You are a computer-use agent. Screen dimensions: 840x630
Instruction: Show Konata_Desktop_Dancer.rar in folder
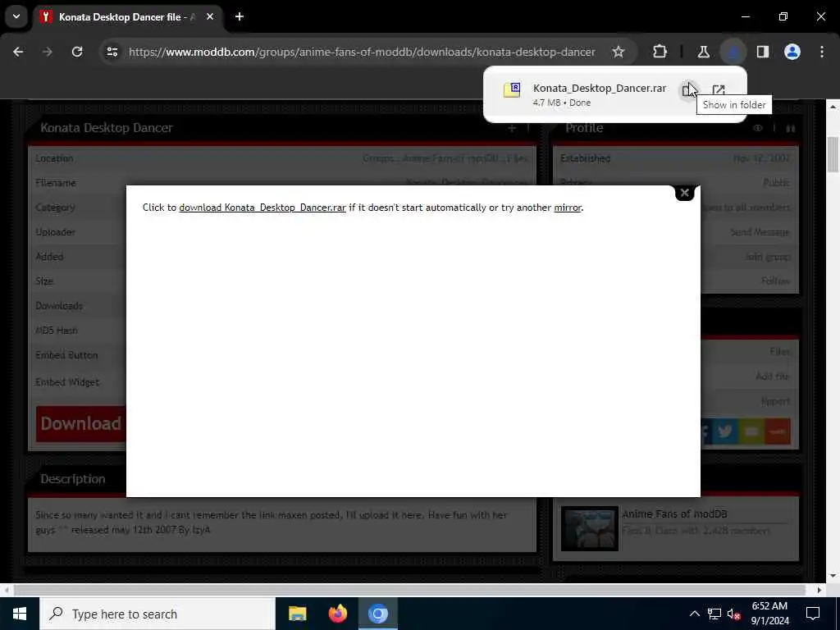688,90
